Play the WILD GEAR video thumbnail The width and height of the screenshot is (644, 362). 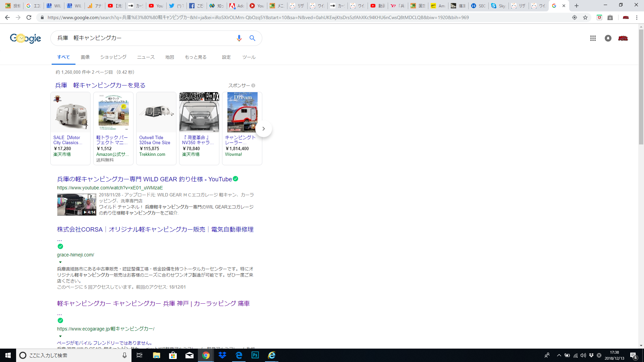tap(76, 204)
